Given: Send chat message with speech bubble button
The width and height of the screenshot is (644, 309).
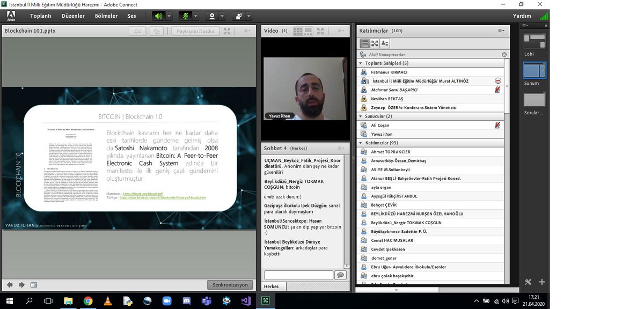Looking at the screenshot, I should [340, 275].
